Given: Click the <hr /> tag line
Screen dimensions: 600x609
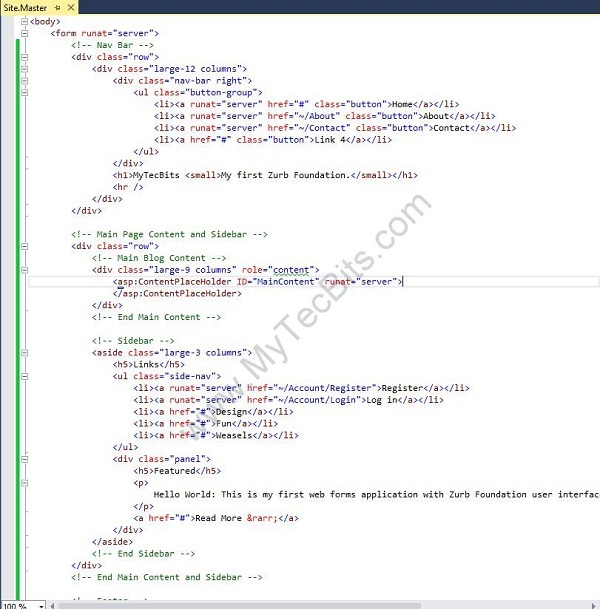Looking at the screenshot, I should click(128, 187).
